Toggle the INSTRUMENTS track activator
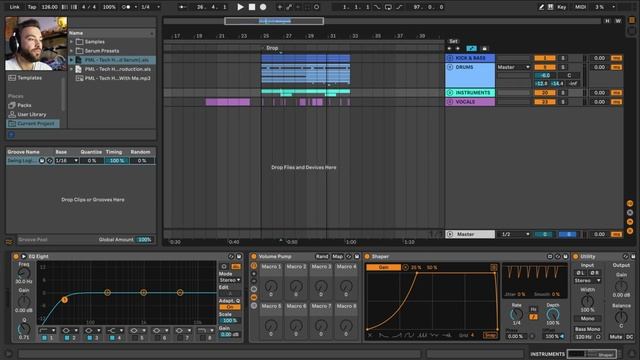The height and width of the screenshot is (360, 640). 544,93
